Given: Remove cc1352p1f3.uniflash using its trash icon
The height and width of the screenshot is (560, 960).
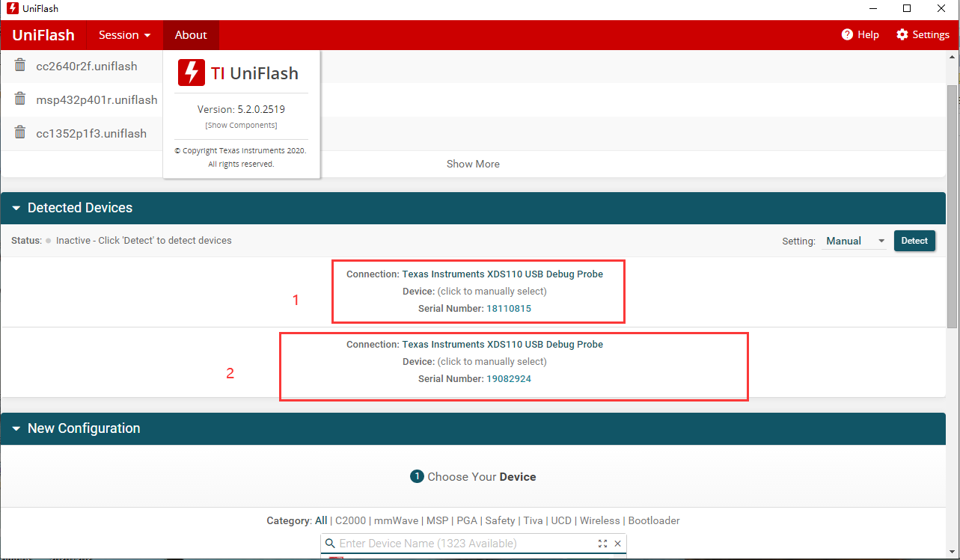Looking at the screenshot, I should coord(20,133).
